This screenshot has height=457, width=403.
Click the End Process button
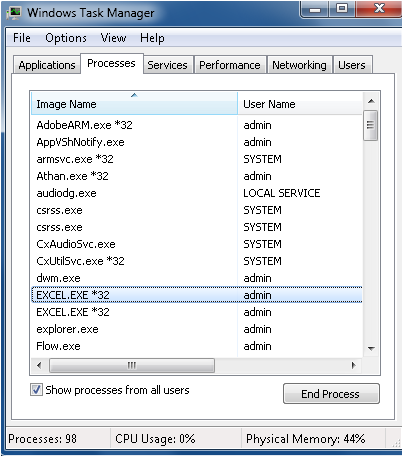pyautogui.click(x=331, y=394)
